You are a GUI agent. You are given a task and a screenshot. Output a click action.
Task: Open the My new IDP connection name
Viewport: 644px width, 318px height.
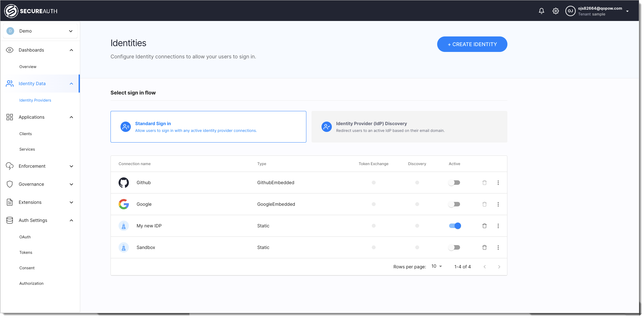point(149,226)
